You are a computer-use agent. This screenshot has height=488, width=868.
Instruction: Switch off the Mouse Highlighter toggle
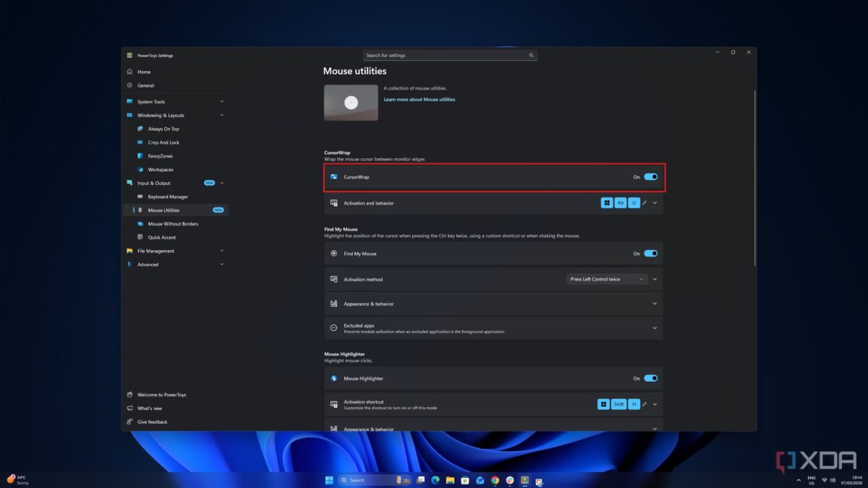(x=650, y=378)
